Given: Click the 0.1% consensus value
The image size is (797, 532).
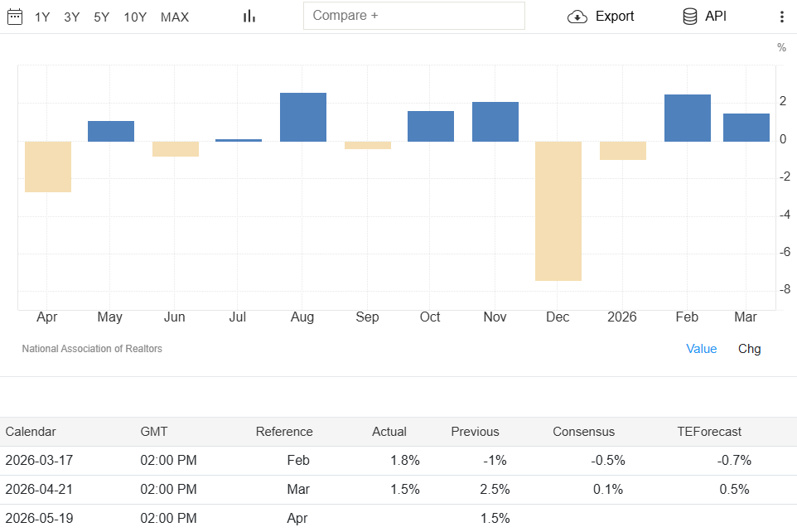Looking at the screenshot, I should [x=608, y=490].
